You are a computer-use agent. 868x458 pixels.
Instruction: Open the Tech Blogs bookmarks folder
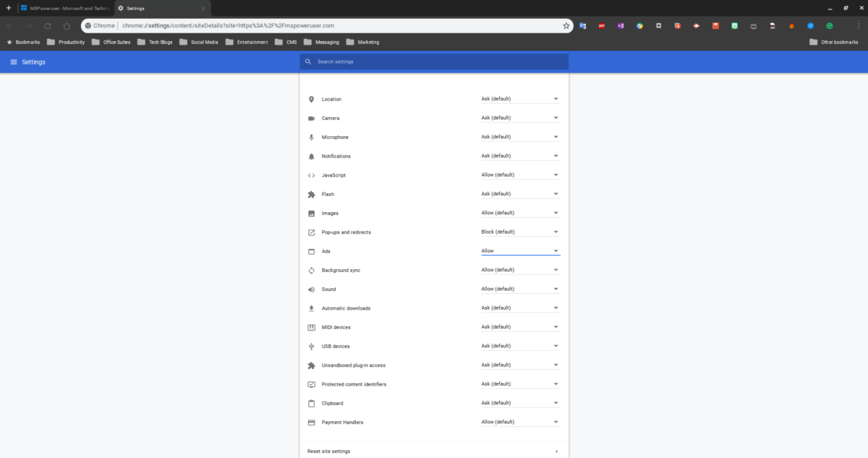click(x=156, y=41)
